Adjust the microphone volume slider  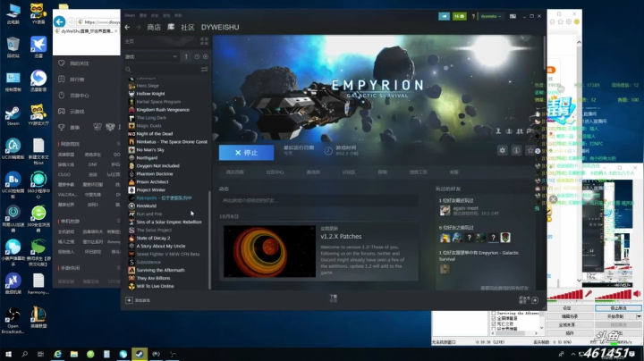pos(564,295)
